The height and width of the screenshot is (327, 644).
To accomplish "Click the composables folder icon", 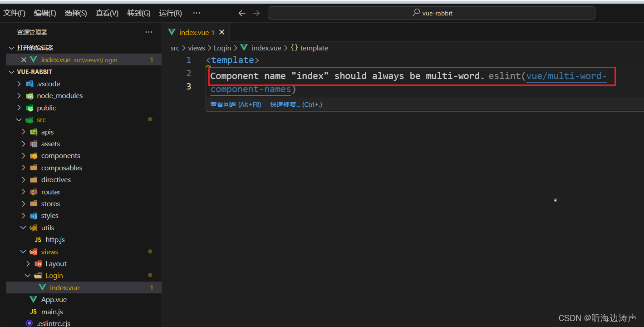I will (34, 168).
